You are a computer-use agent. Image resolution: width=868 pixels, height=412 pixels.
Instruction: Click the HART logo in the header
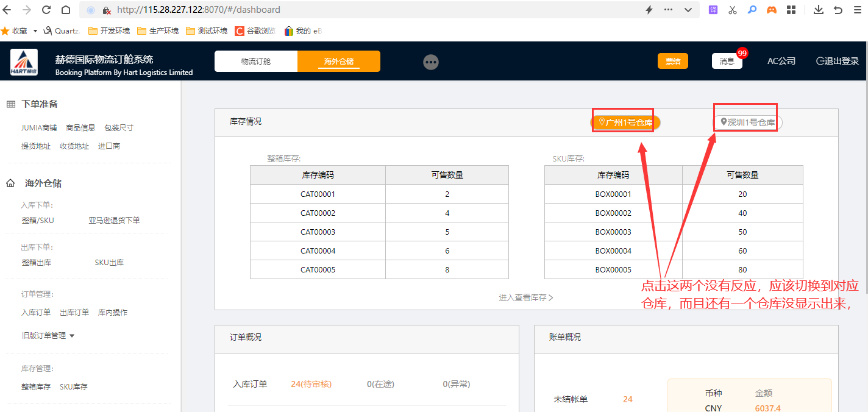click(x=24, y=62)
